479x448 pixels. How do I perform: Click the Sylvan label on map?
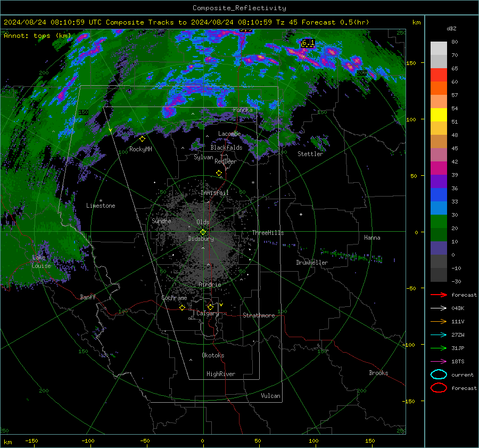pyautogui.click(x=203, y=157)
